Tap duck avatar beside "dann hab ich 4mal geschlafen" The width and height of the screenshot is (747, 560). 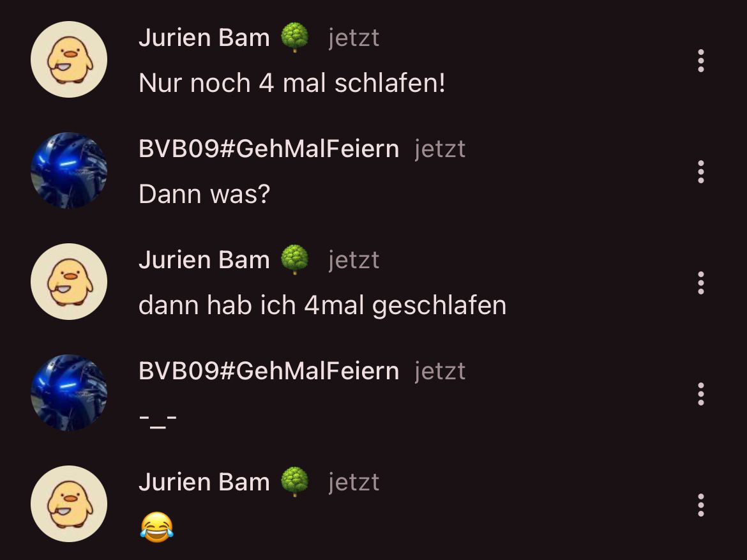(69, 282)
